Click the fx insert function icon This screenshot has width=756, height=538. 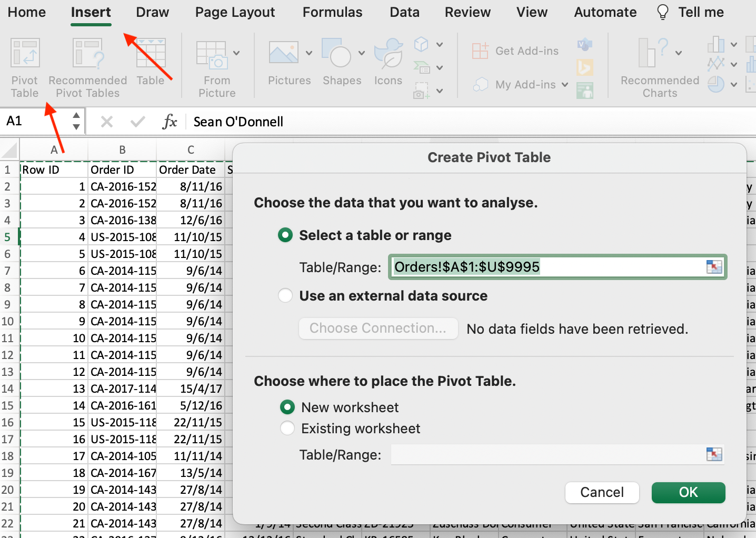click(x=170, y=122)
